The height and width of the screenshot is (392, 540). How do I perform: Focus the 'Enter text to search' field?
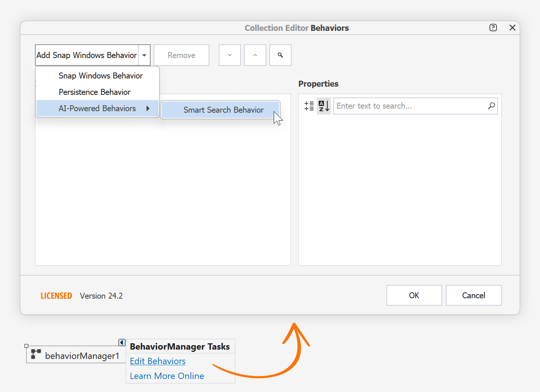click(x=409, y=106)
